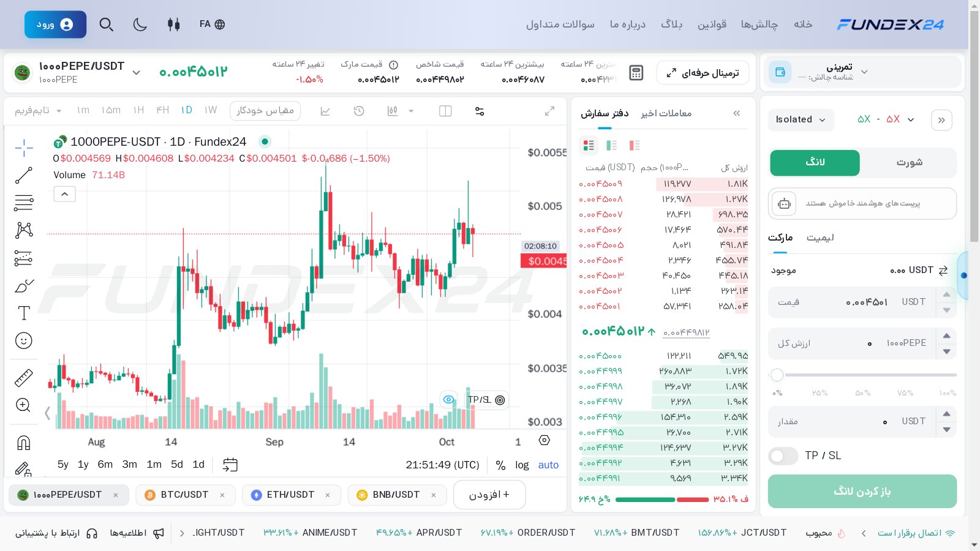Select the Limit order tab
The height and width of the screenshot is (551, 980).
point(820,238)
